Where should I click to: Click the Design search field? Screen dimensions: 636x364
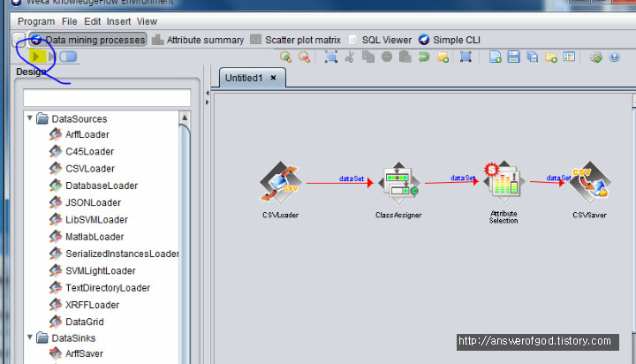[x=107, y=97]
